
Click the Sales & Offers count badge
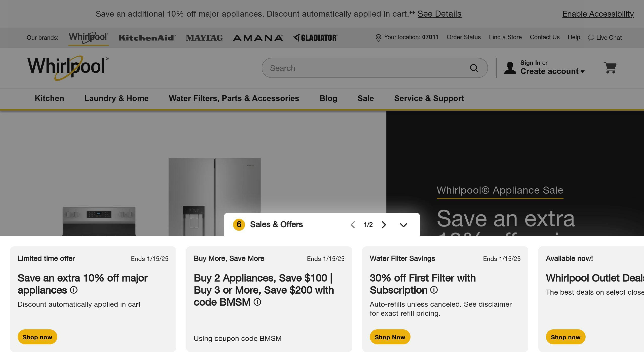[239, 224]
